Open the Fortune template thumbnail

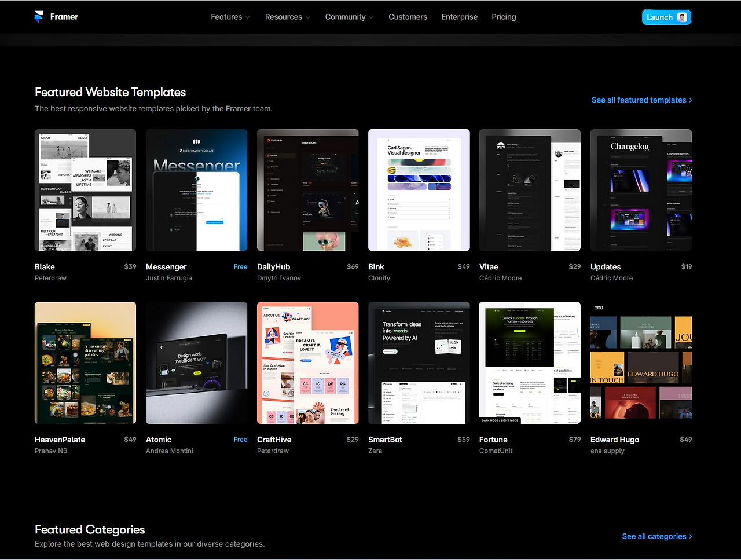(x=530, y=363)
